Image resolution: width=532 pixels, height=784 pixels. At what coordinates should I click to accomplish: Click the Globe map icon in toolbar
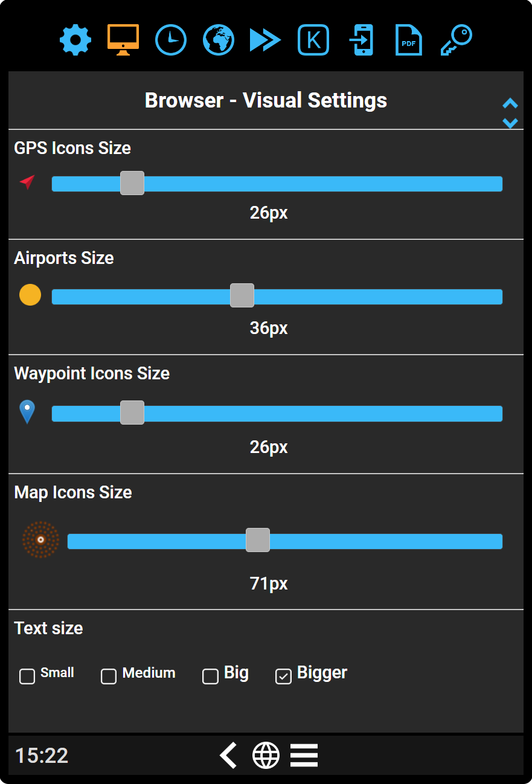point(218,40)
